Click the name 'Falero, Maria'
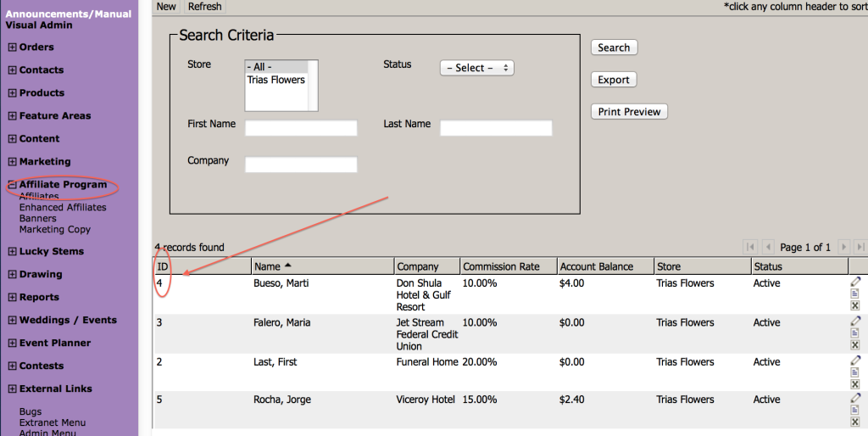Screen dimensions: 868x436 [281, 322]
